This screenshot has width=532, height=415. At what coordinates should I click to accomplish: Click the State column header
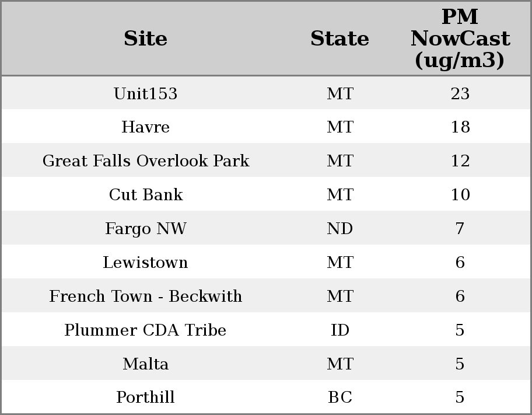click(339, 39)
